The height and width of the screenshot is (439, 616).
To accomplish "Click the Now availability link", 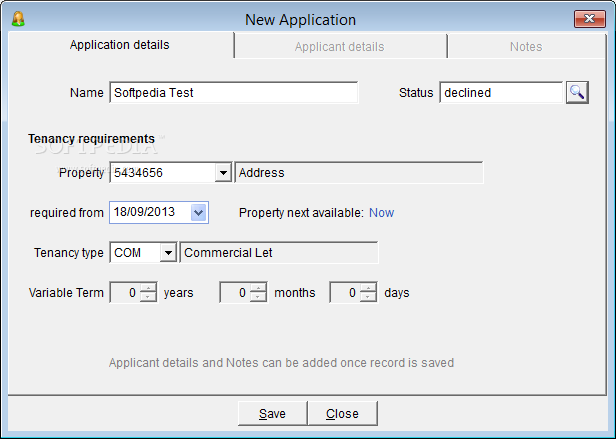I will [x=381, y=213].
